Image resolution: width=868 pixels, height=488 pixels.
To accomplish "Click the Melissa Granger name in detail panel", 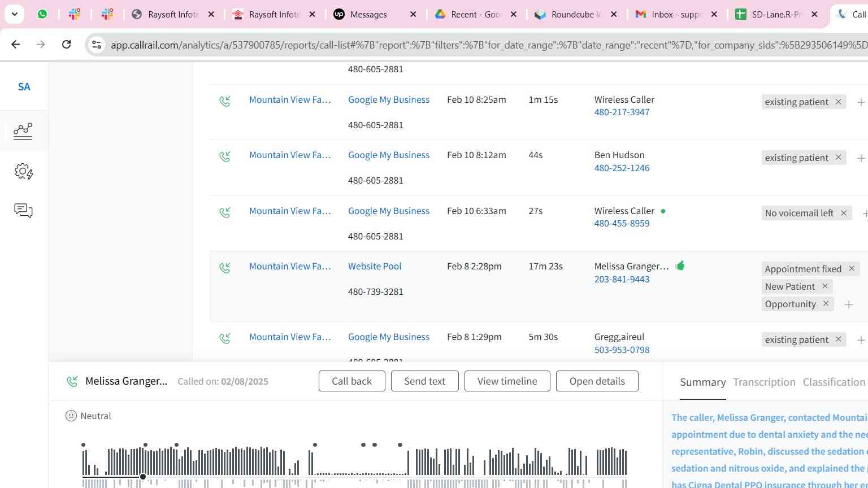I will pos(127,381).
